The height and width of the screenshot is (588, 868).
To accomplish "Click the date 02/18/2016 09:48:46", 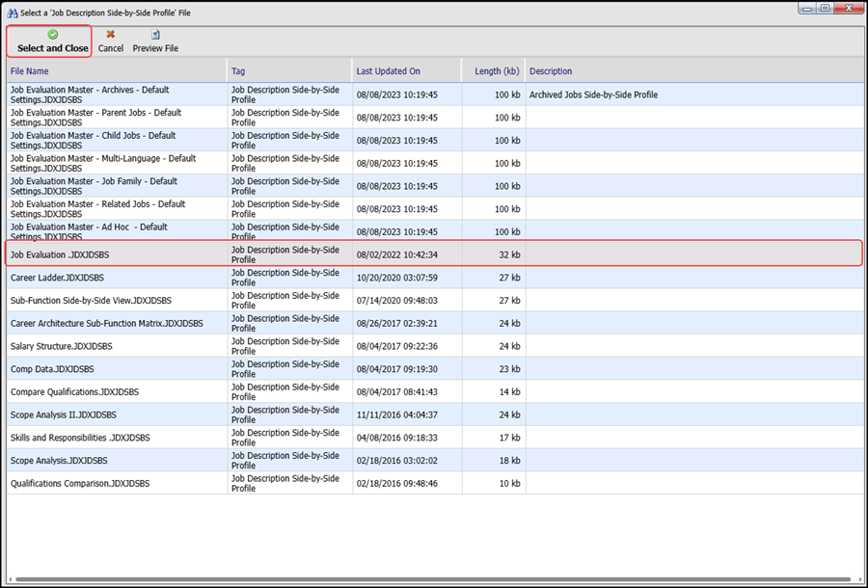I will pos(397,484).
